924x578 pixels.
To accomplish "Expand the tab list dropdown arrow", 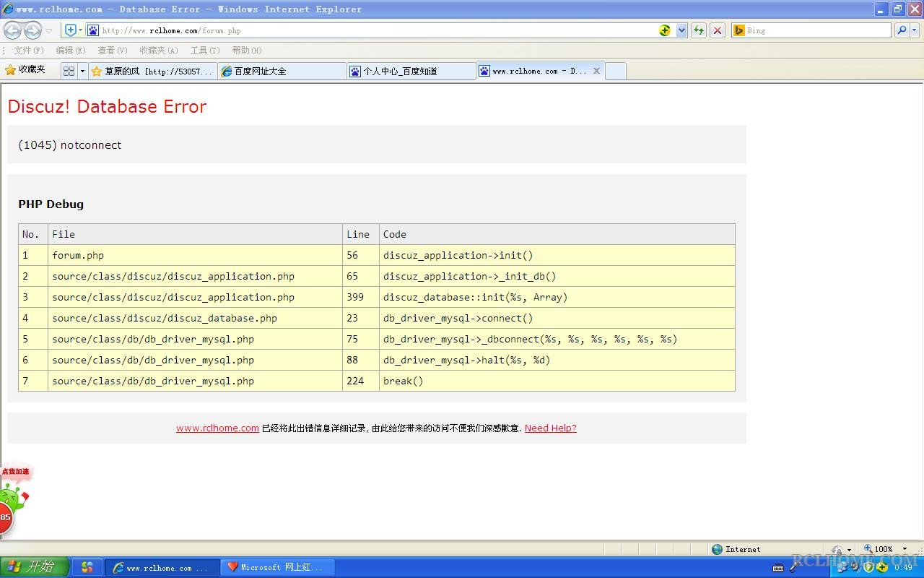I will [x=82, y=71].
